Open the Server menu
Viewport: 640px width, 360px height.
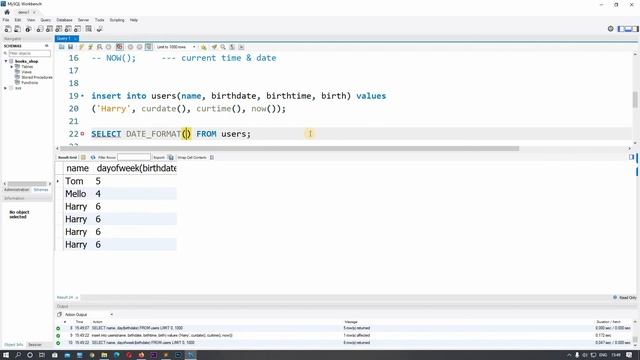tap(83, 20)
